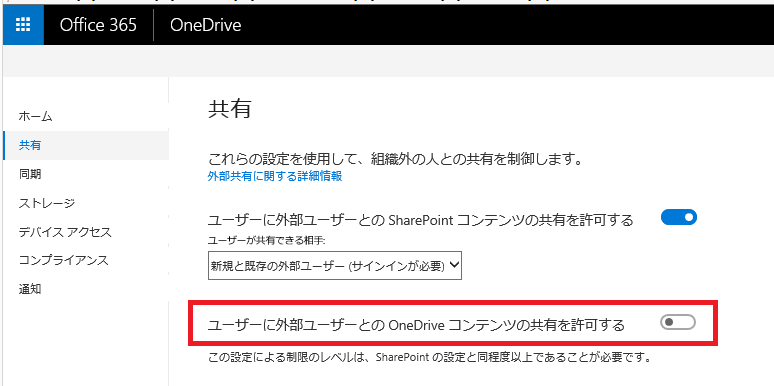774x386 pixels.
Task: Click the これらの設定を使用して description text
Action: coord(395,159)
